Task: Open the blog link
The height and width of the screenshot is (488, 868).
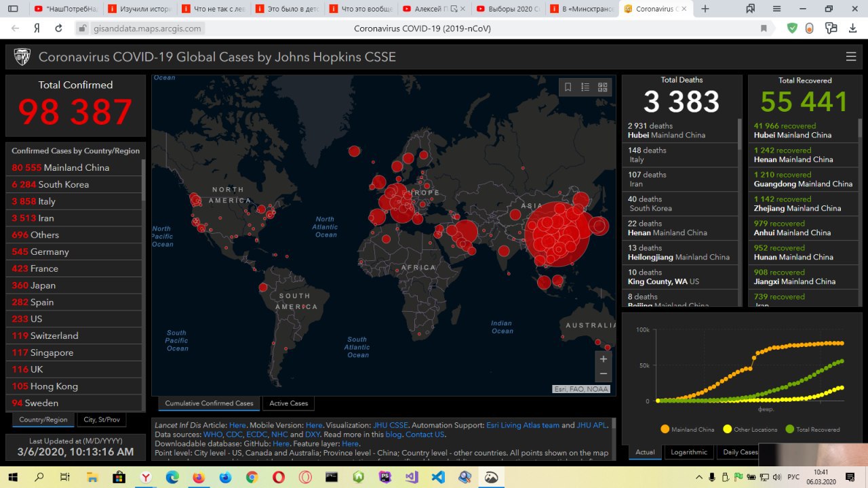Action: pyautogui.click(x=395, y=434)
